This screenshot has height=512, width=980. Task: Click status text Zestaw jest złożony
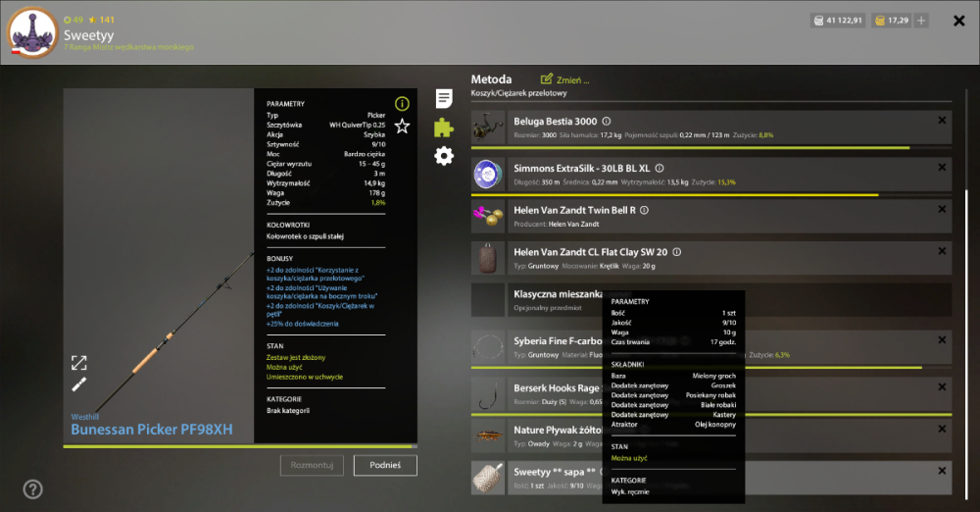(296, 358)
